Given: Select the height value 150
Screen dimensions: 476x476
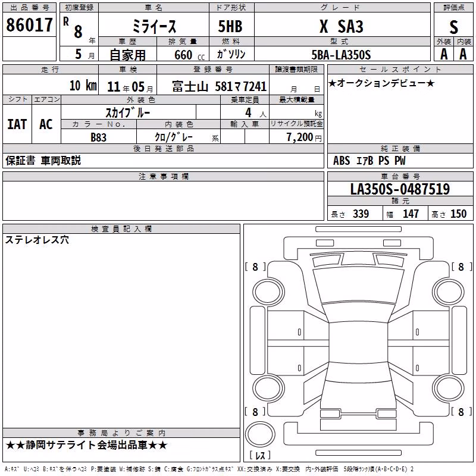Looking at the screenshot, I should point(458,214).
